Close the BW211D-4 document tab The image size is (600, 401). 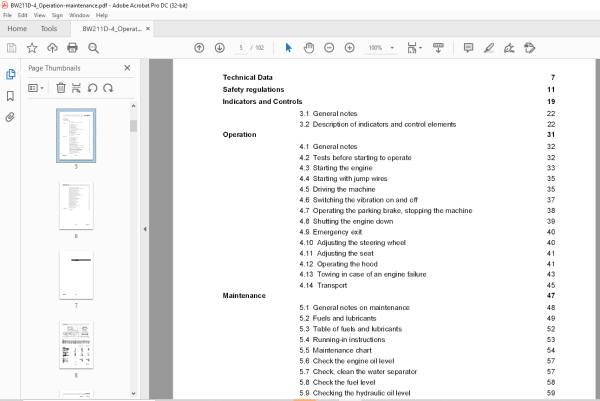point(148,29)
